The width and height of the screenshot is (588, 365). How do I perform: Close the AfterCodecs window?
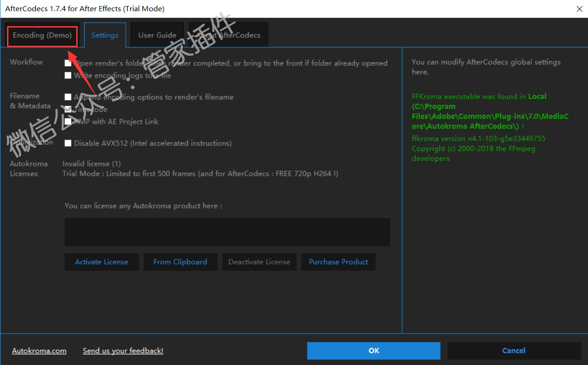coord(578,8)
